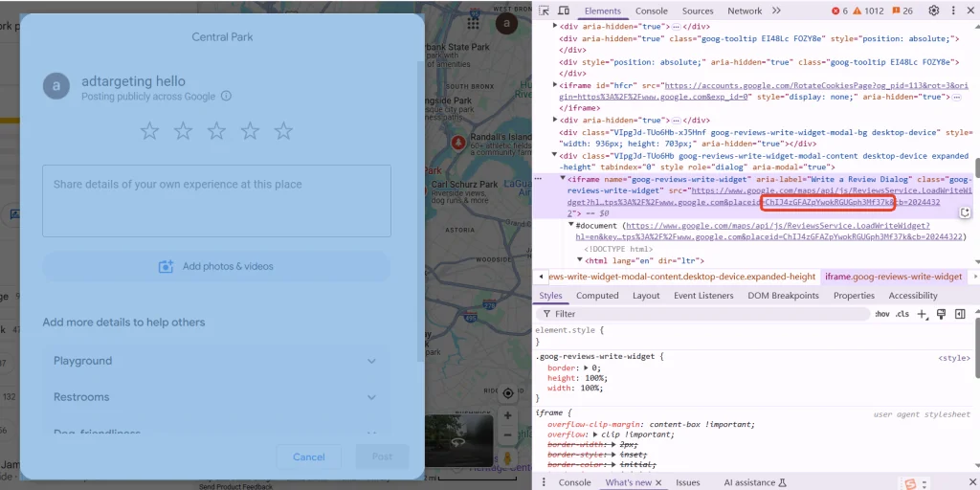Screen dimensions: 980x490
Task: Toggle .cls element classes panel
Action: (x=902, y=314)
